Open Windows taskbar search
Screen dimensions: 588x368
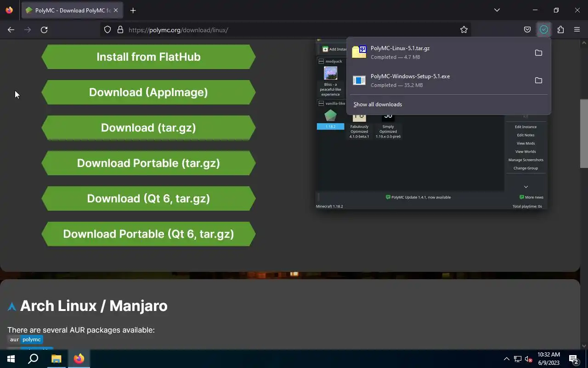point(33,359)
